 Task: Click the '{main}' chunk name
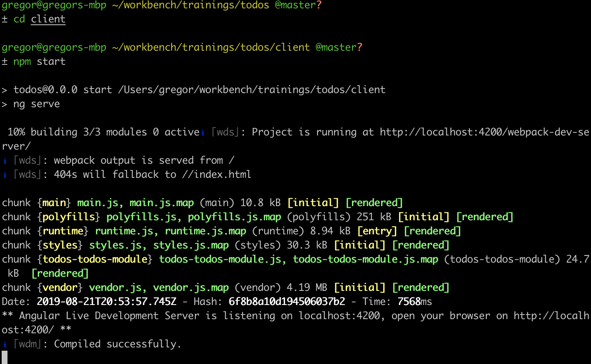click(x=54, y=203)
